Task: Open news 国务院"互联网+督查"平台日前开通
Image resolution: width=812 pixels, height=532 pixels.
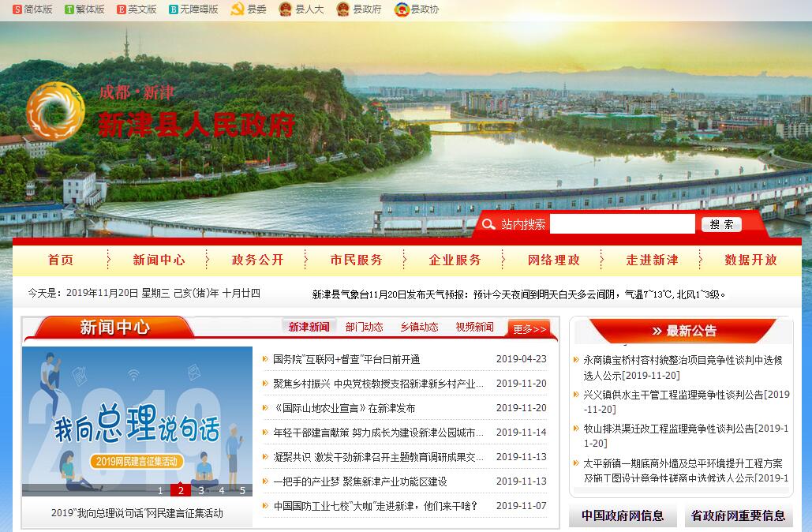Action: click(346, 359)
